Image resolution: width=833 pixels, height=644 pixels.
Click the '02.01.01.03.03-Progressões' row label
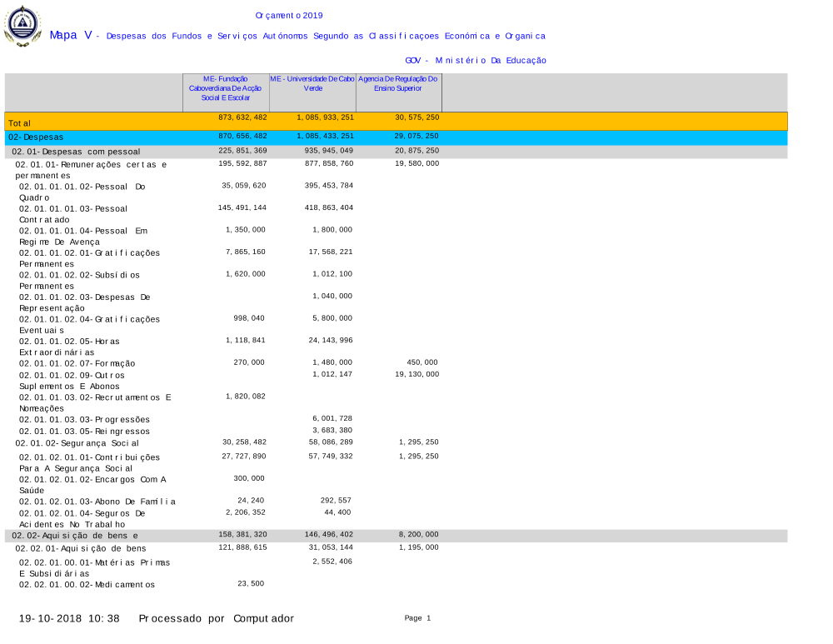84,419
